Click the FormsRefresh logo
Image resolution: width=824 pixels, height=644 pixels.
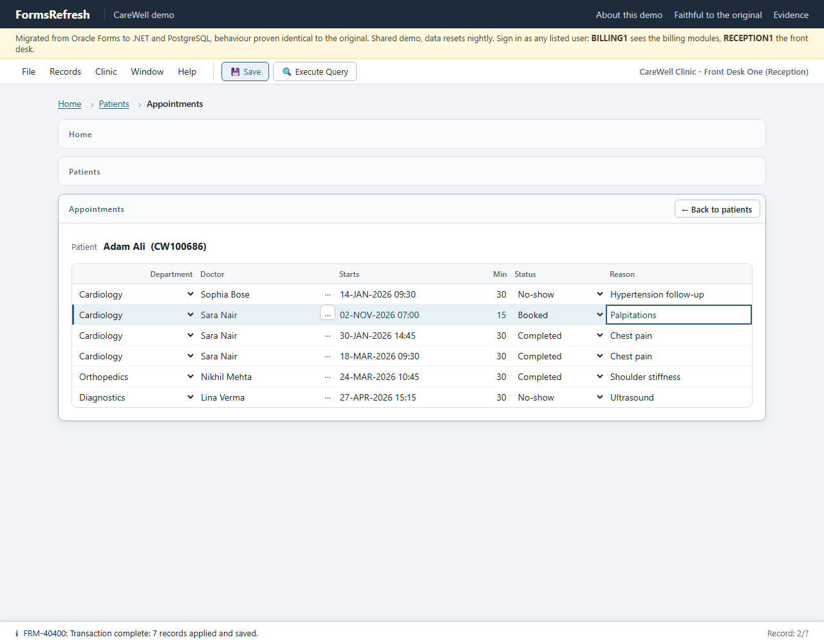(x=53, y=14)
